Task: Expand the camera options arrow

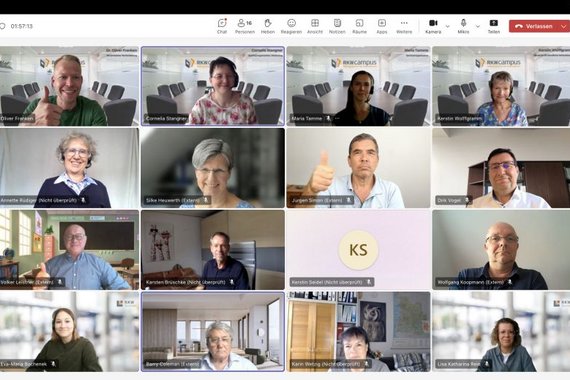Action: point(447,26)
